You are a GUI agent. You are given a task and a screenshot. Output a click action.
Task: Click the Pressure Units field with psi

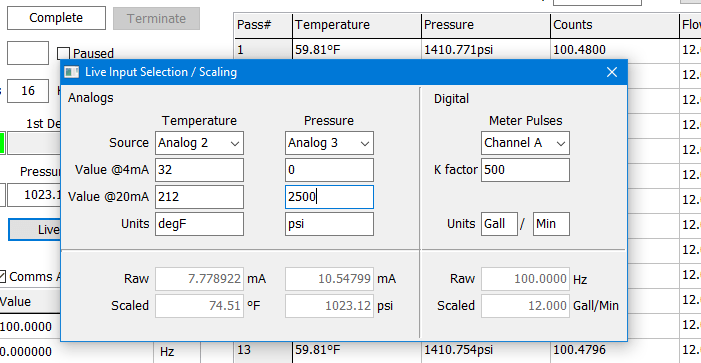329,224
